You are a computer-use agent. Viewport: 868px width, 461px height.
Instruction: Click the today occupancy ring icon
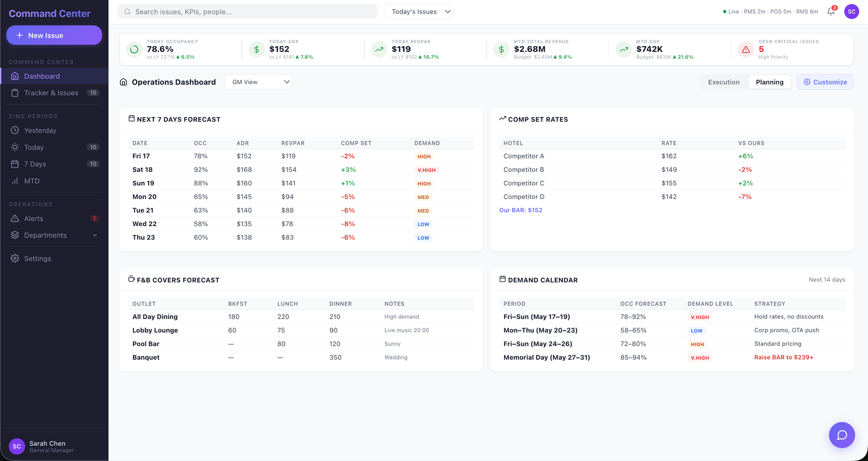pos(134,49)
